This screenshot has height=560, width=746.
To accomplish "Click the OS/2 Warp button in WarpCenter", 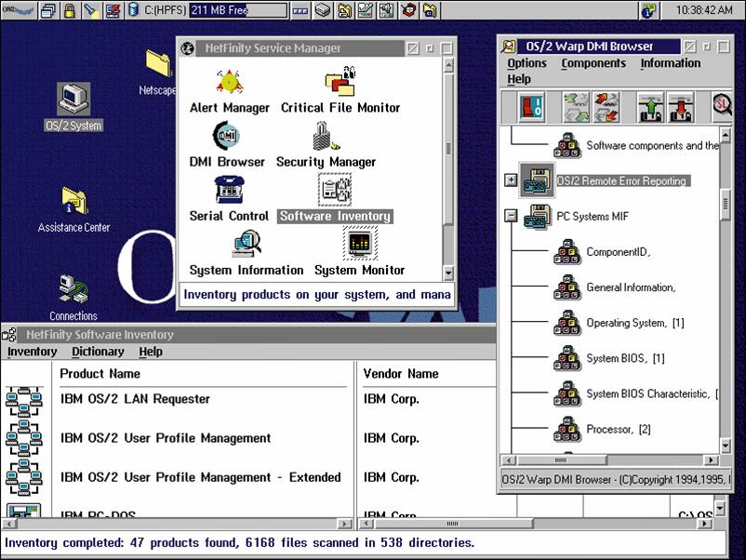I will 19,10.
